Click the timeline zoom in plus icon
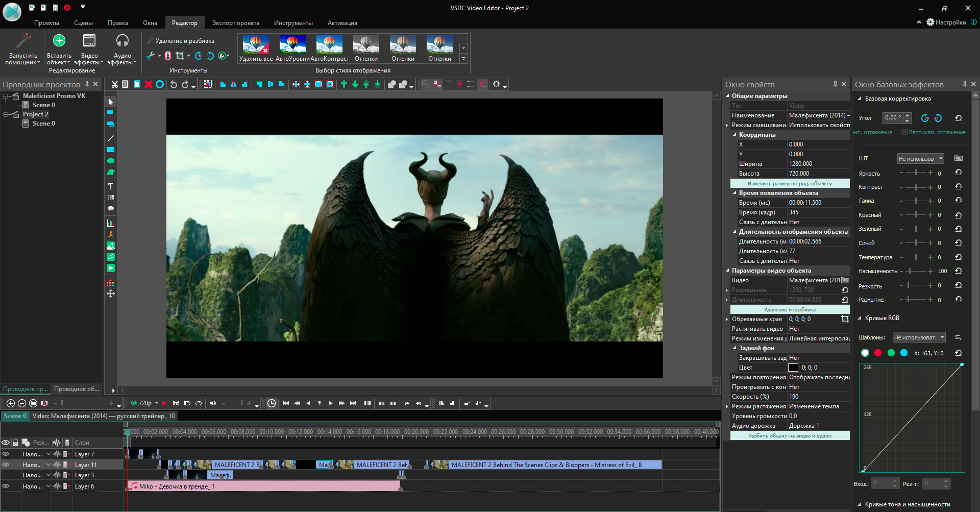980x512 pixels. [11, 403]
